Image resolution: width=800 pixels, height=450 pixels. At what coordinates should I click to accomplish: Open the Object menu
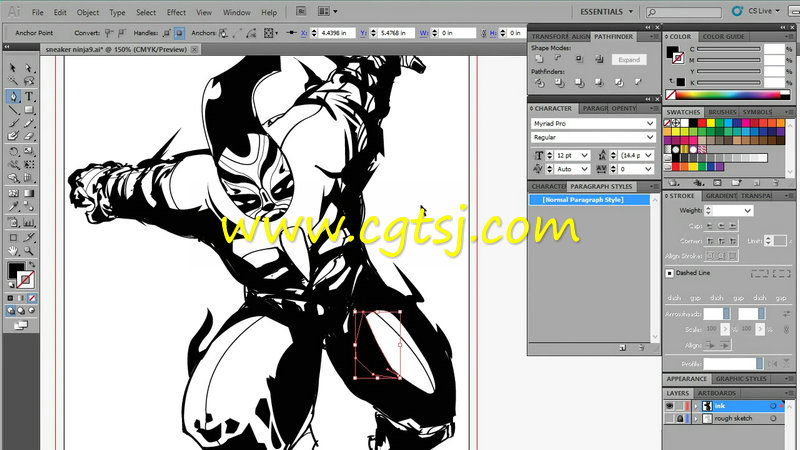point(88,12)
